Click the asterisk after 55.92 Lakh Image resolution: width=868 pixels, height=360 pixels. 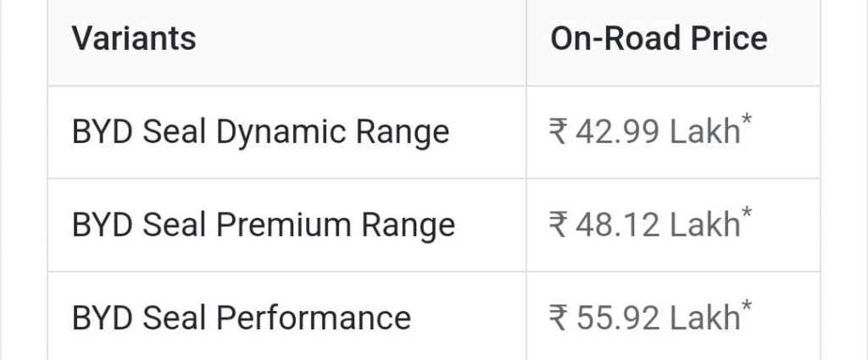tap(746, 306)
